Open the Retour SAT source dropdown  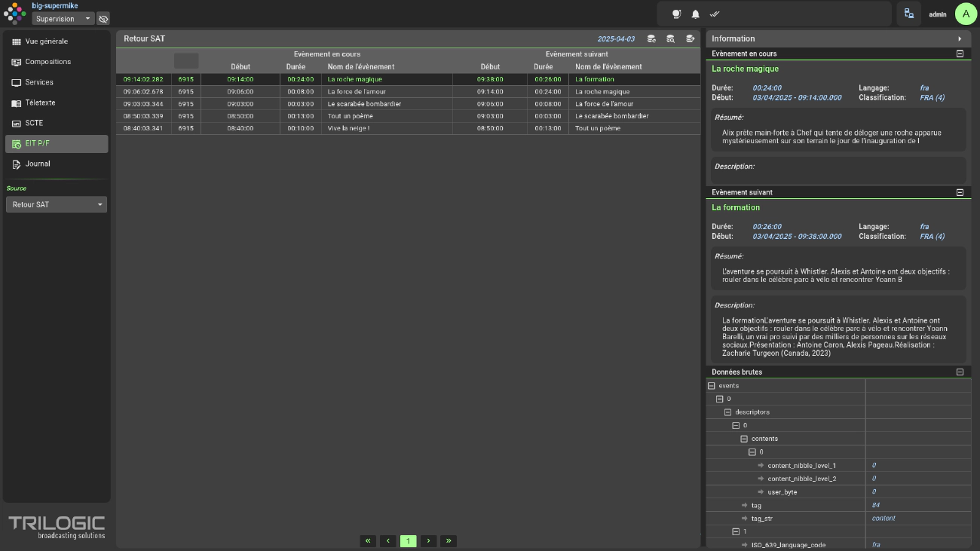coord(57,204)
